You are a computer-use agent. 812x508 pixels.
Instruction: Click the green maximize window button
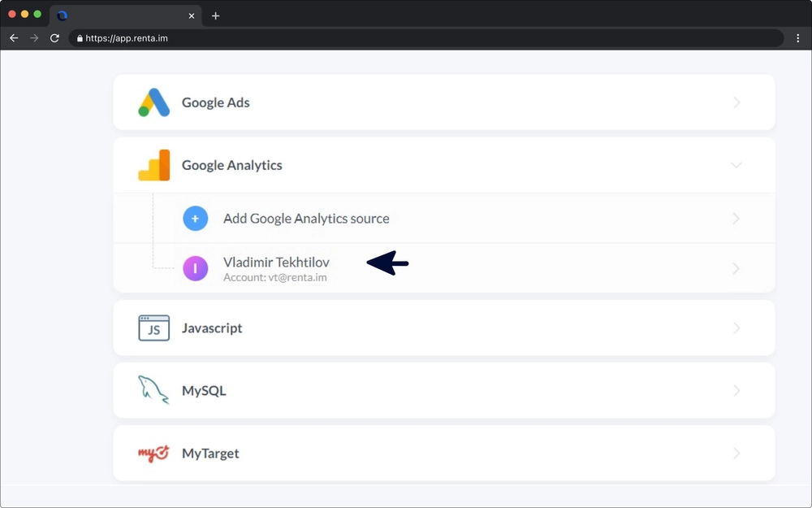coord(37,14)
